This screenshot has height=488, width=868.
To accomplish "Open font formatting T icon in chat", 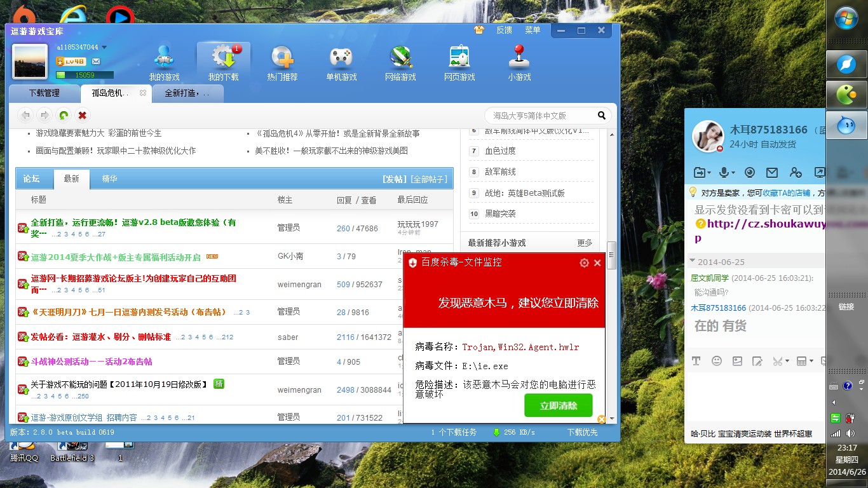I will 696,361.
